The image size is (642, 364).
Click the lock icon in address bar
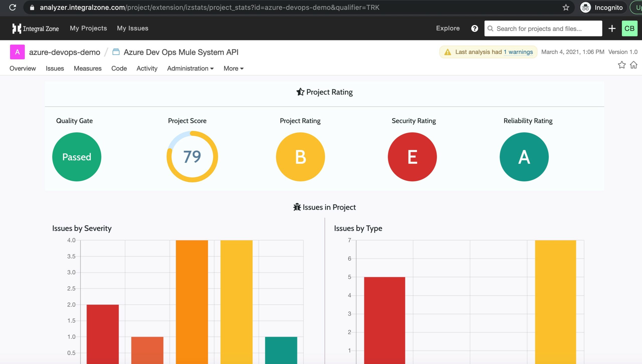tap(32, 8)
